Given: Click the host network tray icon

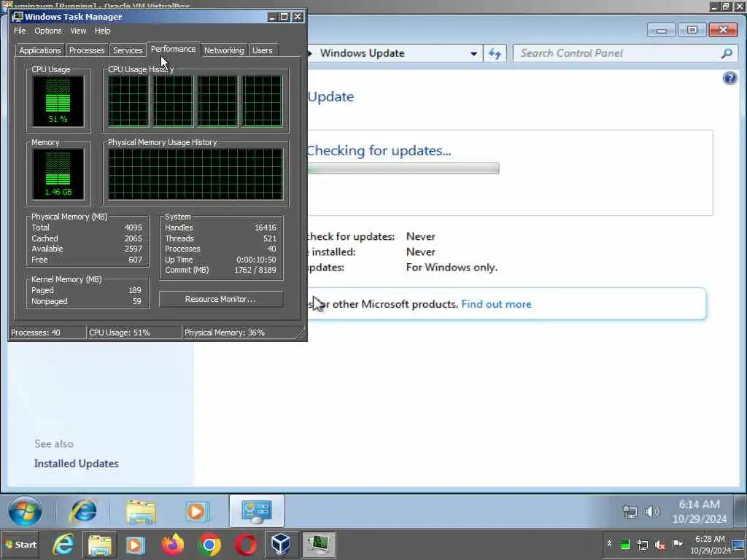Looking at the screenshot, I should [643, 544].
